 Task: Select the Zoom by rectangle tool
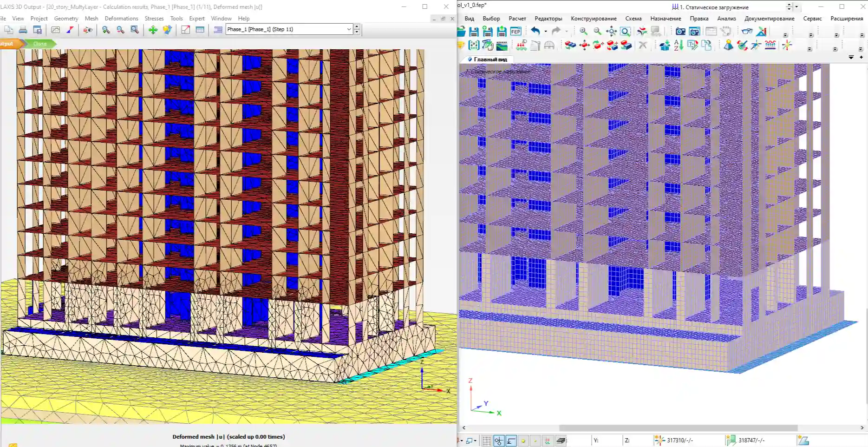point(134,30)
